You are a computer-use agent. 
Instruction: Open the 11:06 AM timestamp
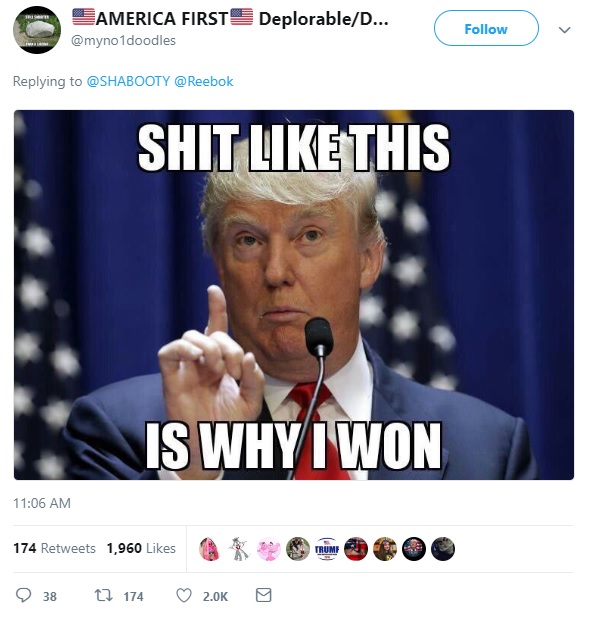(x=42, y=503)
